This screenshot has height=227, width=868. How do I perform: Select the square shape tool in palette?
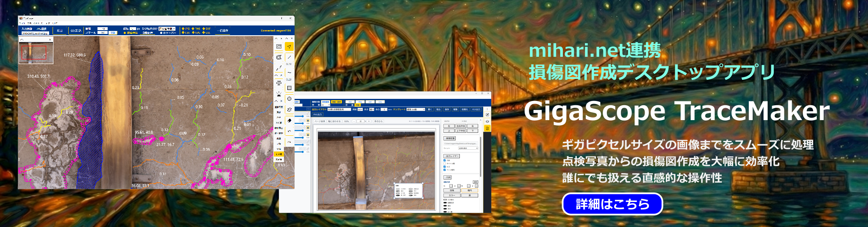point(289,88)
